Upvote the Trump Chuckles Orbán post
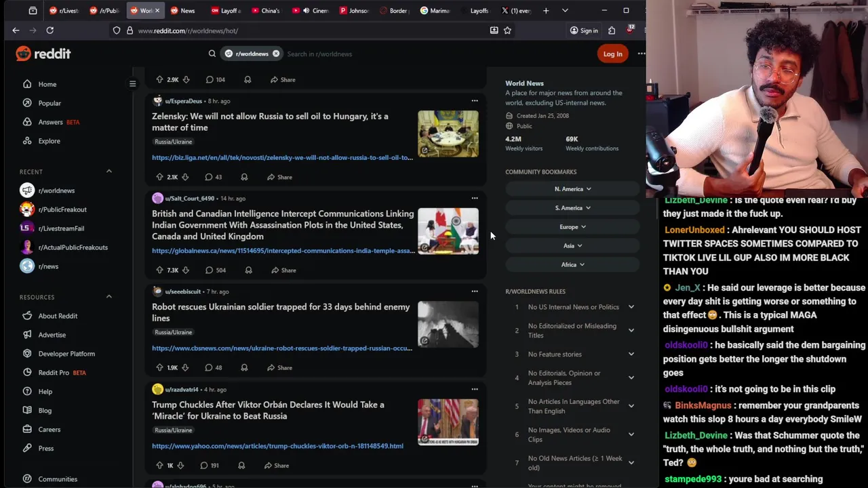 (159, 466)
